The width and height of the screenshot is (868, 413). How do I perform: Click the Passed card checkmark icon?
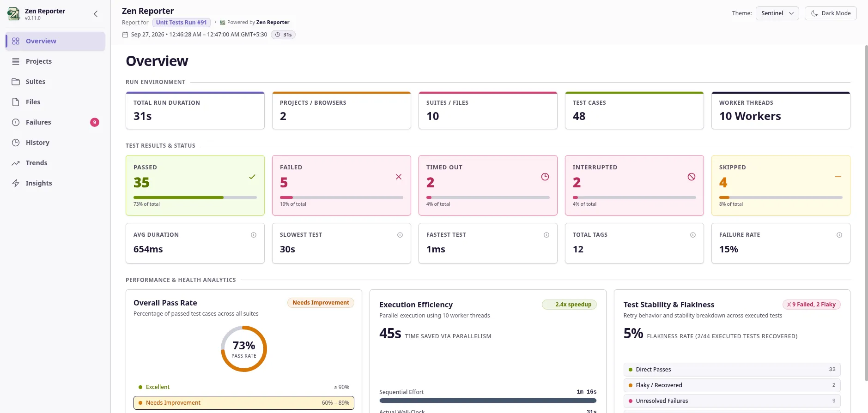point(252,177)
